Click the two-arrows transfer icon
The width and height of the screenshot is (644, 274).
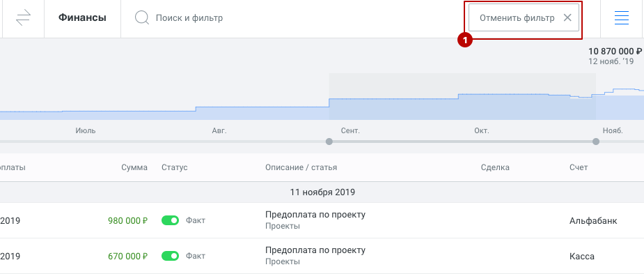[x=24, y=18]
